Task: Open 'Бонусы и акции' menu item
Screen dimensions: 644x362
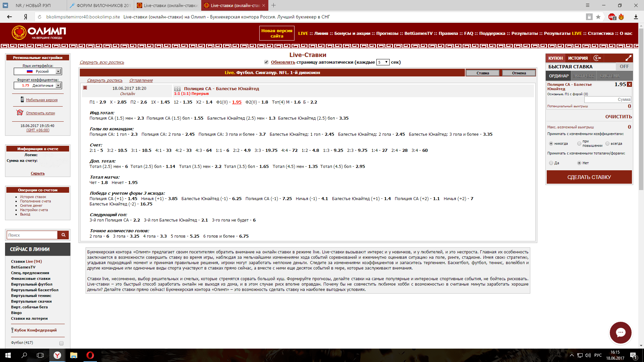Action: (x=352, y=33)
